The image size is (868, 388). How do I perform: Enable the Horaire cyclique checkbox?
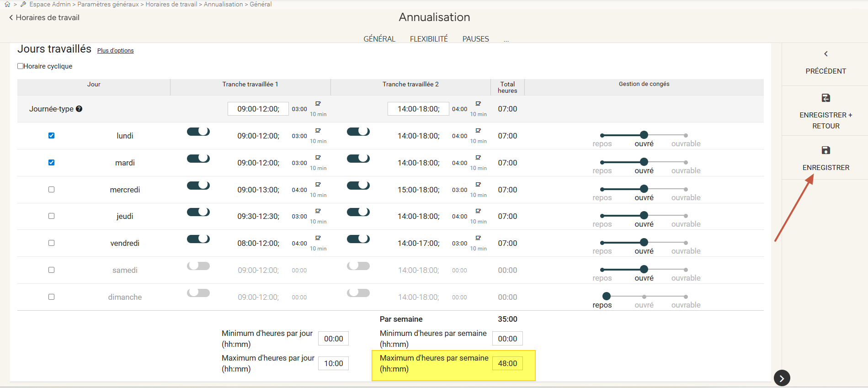tap(21, 66)
